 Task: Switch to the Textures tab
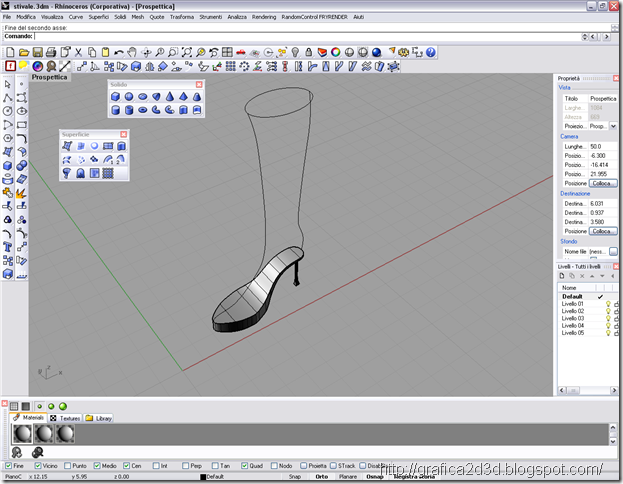(65, 418)
